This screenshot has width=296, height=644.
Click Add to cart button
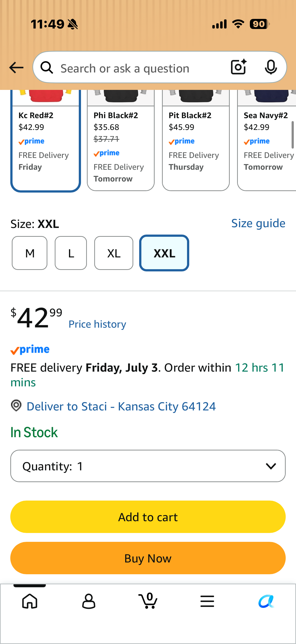(148, 517)
